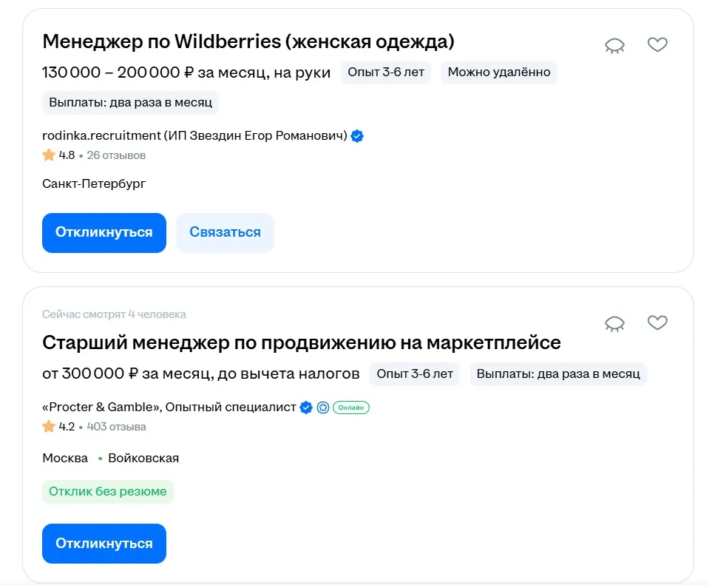709x588 pixels.
Task: Click the Отклик без резюме tag
Action: click(107, 491)
